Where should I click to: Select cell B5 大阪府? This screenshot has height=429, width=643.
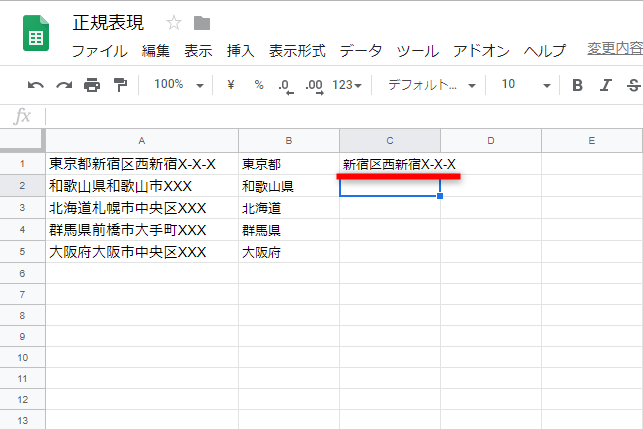point(289,251)
